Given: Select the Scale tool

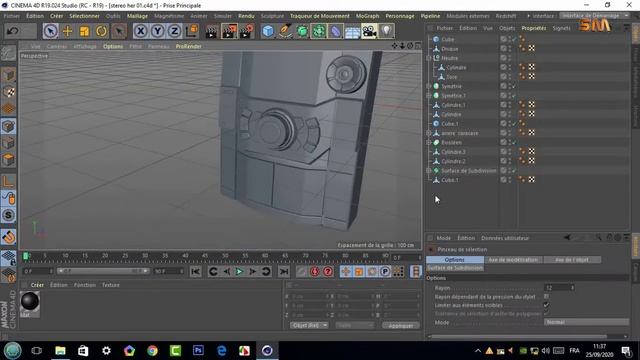Looking at the screenshot, I should (x=84, y=31).
